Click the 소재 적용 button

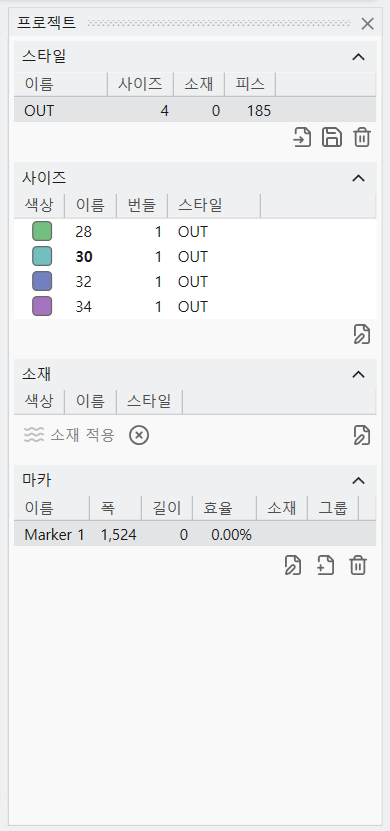click(69, 436)
